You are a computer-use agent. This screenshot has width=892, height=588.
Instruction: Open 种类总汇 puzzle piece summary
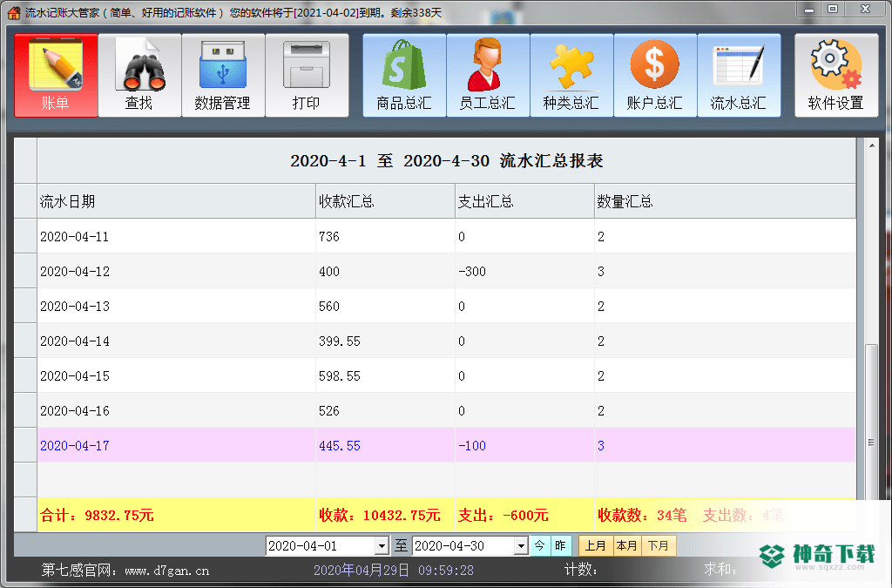[x=571, y=75]
